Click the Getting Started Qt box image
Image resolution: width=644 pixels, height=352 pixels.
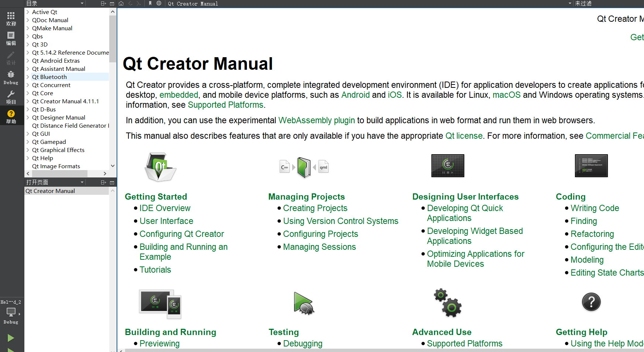tap(160, 167)
